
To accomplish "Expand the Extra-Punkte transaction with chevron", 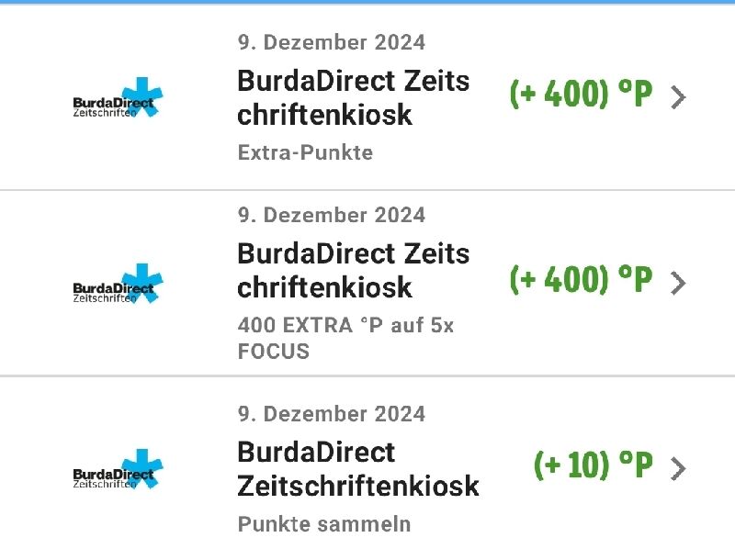I will pyautogui.click(x=678, y=97).
